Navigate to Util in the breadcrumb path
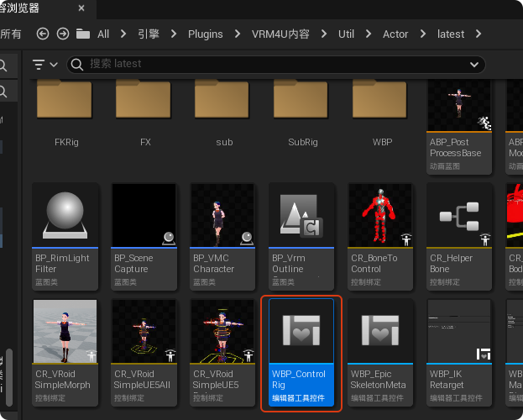This screenshot has width=523, height=420. pos(346,34)
